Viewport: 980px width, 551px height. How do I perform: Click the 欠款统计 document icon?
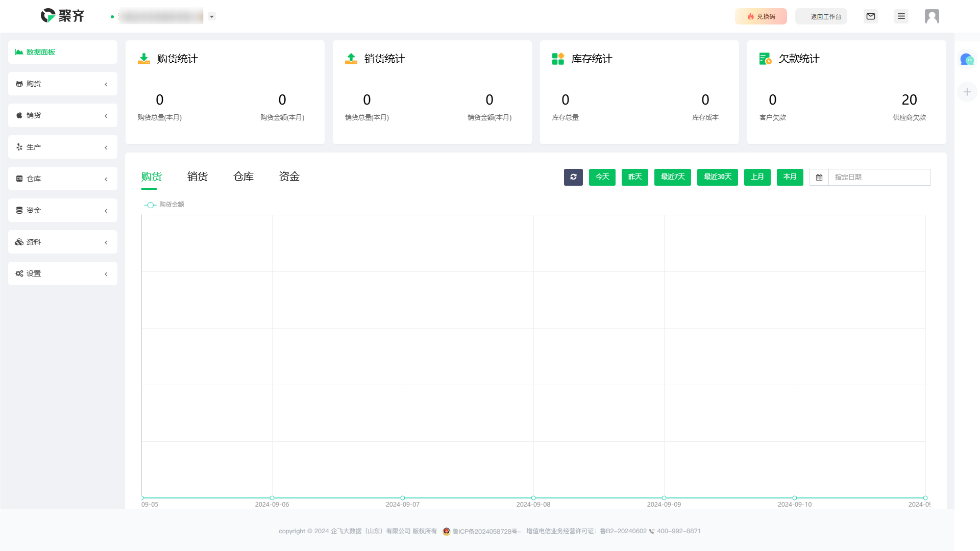click(x=766, y=59)
